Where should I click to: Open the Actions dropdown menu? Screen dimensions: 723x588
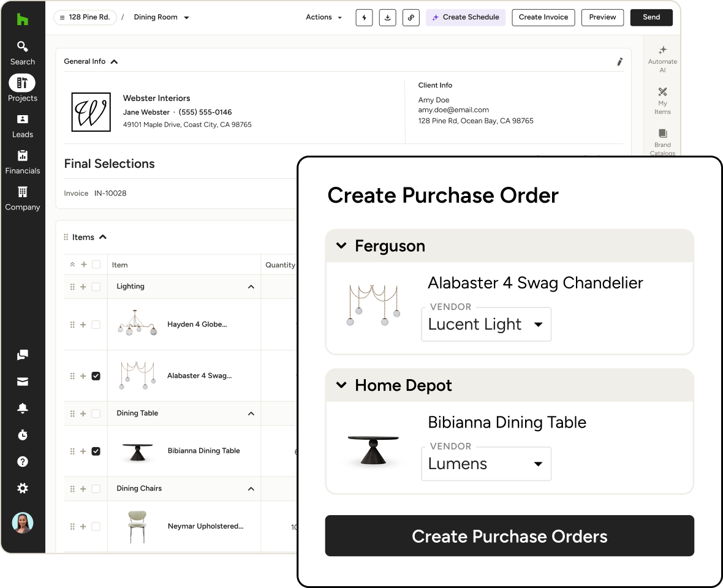324,18
